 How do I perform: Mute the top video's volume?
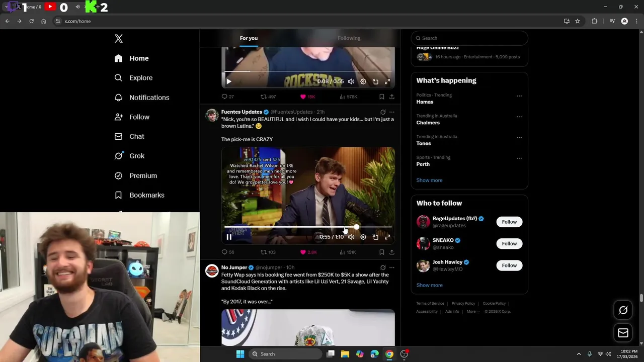point(351,81)
